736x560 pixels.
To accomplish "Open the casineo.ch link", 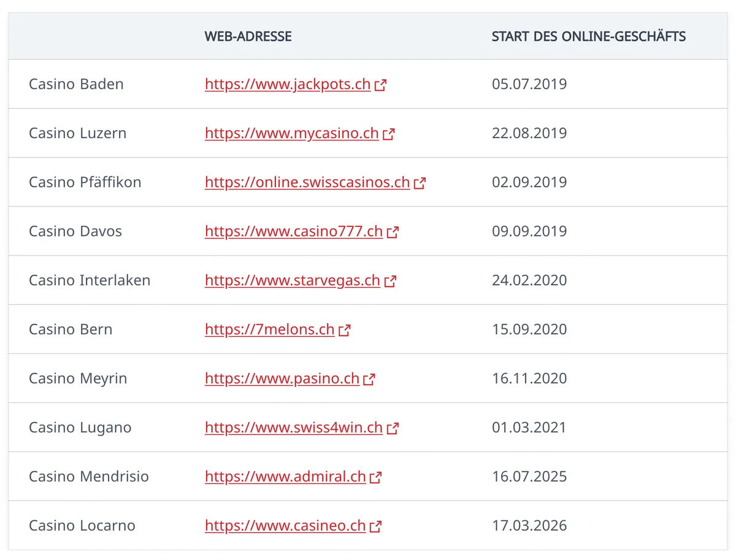I will tap(285, 526).
